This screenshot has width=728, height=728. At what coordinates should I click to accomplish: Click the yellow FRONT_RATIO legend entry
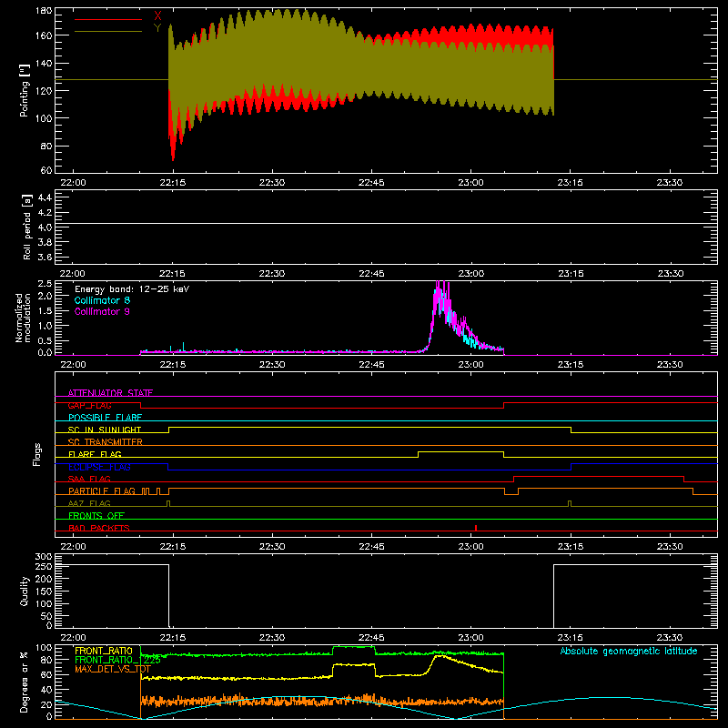pyautogui.click(x=104, y=651)
